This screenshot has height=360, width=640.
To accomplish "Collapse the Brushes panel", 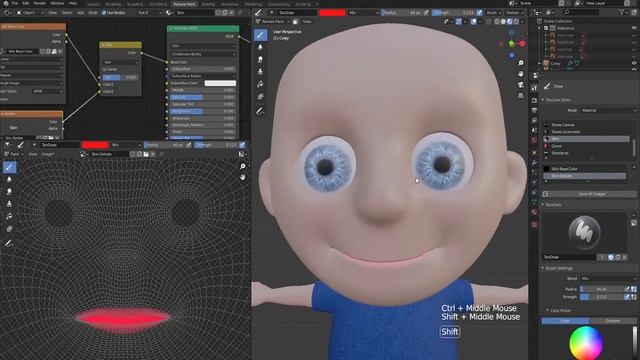I will click(x=543, y=204).
